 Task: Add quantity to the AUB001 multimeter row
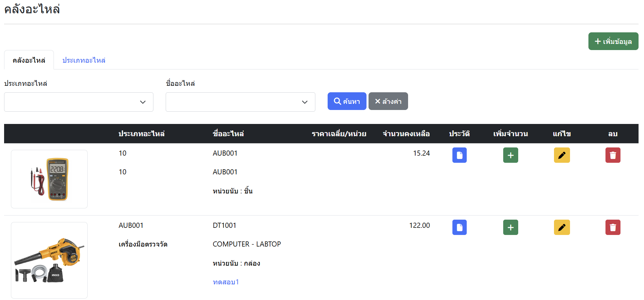[510, 155]
